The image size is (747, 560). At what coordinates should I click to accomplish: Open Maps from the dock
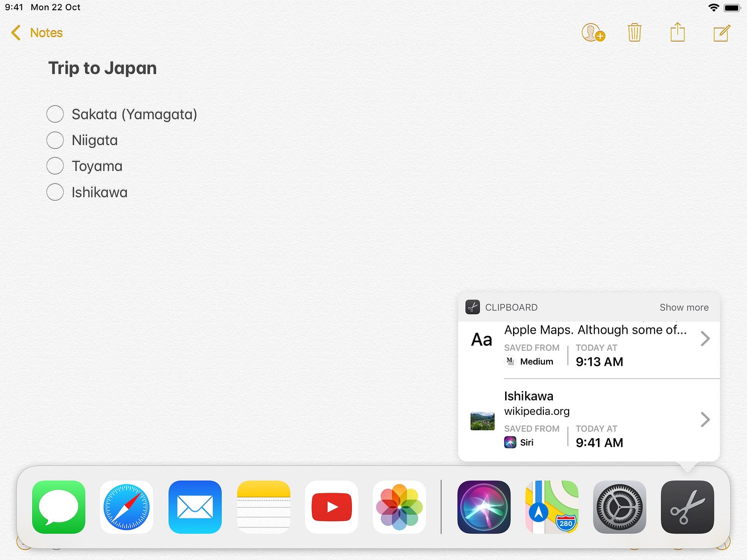coord(552,507)
